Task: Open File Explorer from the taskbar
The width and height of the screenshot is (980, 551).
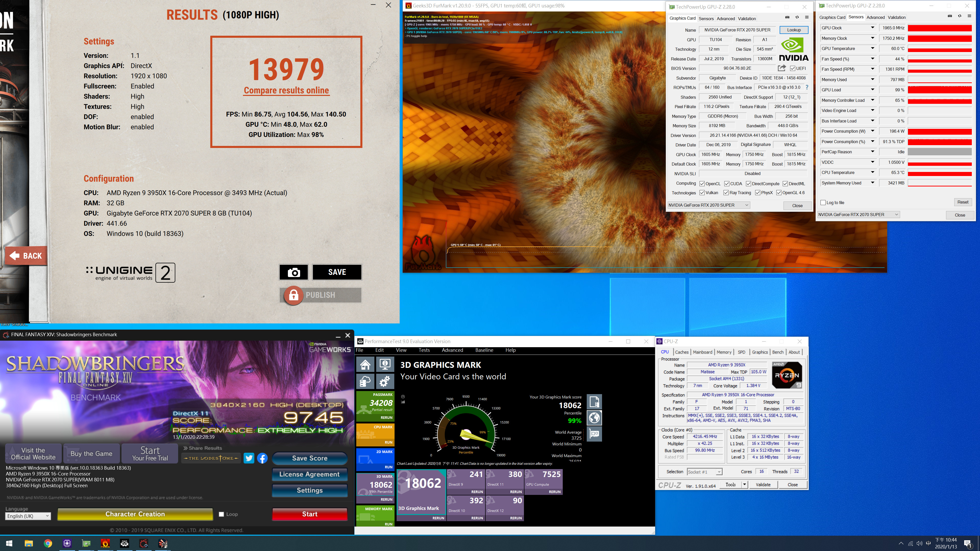Action: coord(29,543)
